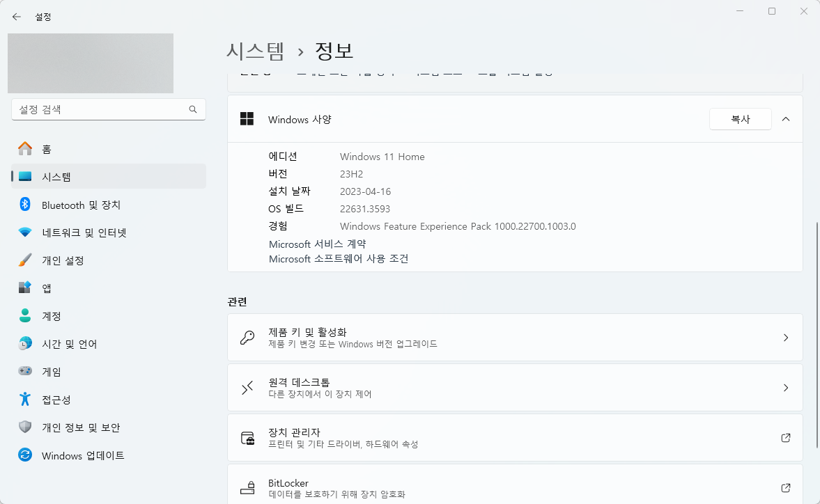This screenshot has height=504, width=820.
Task: Click the Wi-Fi network icon in sidebar
Action: coord(24,232)
